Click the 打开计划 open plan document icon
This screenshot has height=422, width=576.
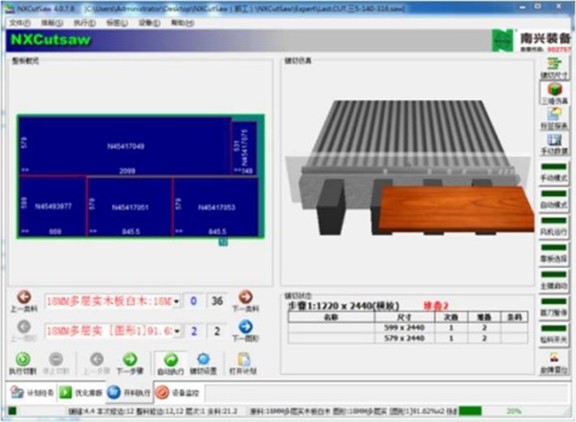[x=243, y=360]
